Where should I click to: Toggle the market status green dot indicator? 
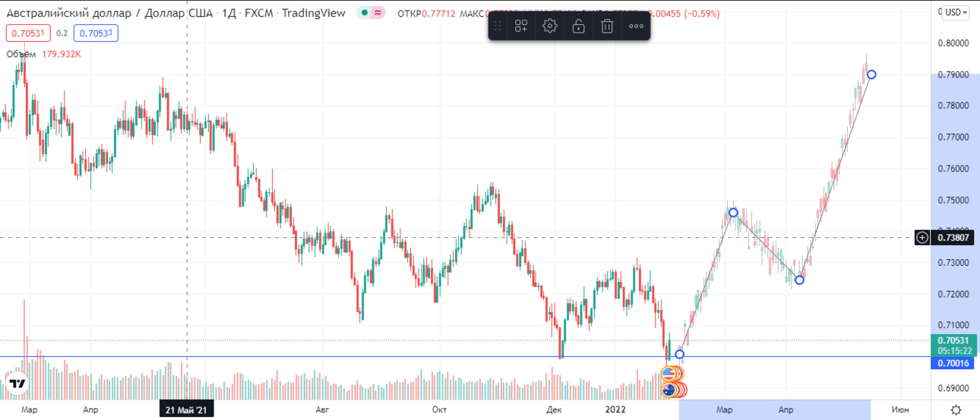pos(365,13)
